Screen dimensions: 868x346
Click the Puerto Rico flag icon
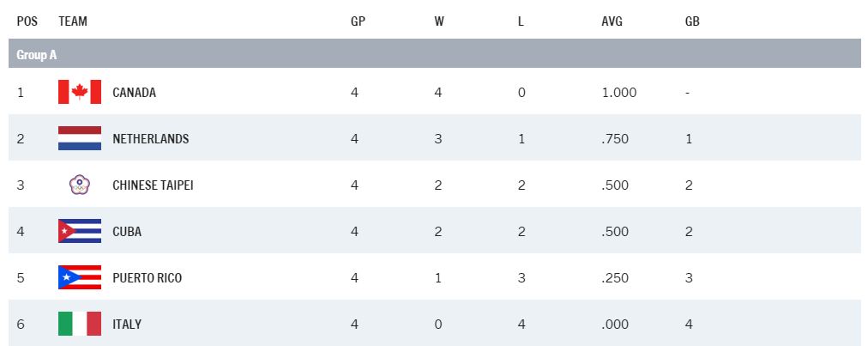80,277
